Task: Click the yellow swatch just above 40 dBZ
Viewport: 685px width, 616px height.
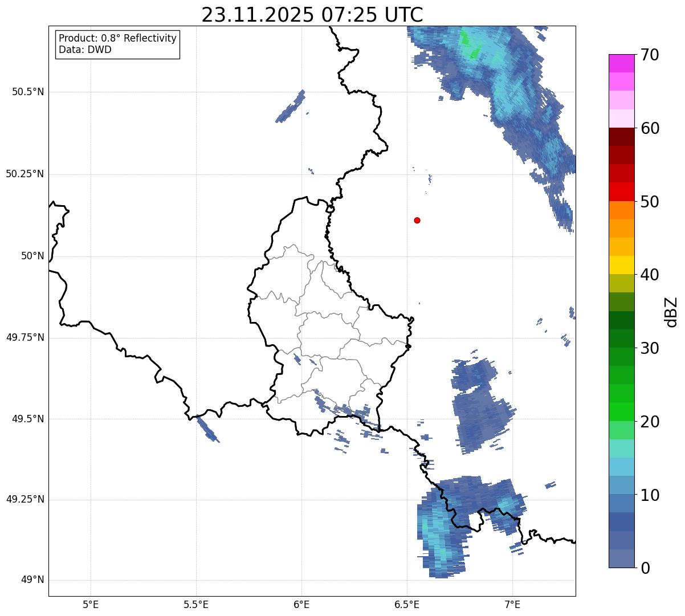Action: click(622, 265)
